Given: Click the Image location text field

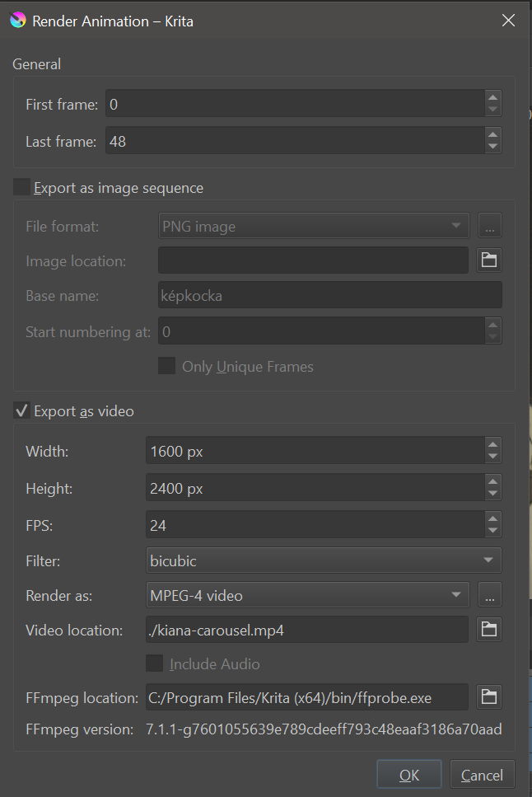Looking at the screenshot, I should point(314,260).
